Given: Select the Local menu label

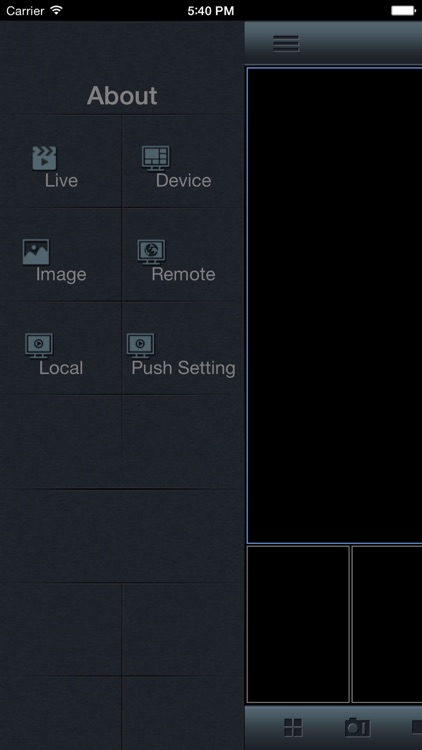Looking at the screenshot, I should point(61,368).
